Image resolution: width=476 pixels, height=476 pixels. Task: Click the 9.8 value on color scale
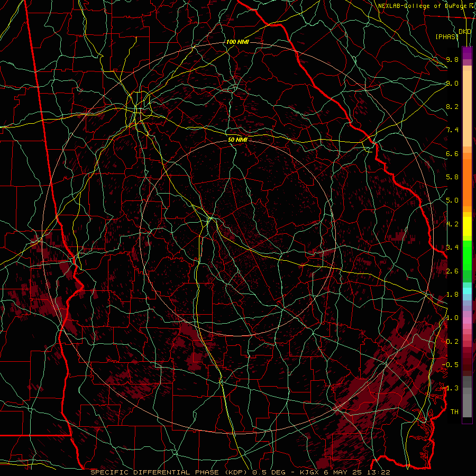point(452,59)
